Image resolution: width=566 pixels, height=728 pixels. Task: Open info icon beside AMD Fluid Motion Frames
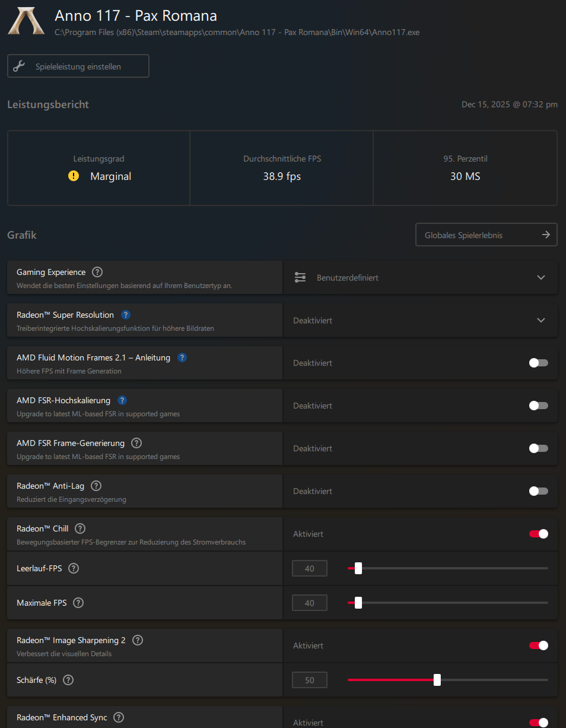[182, 357]
